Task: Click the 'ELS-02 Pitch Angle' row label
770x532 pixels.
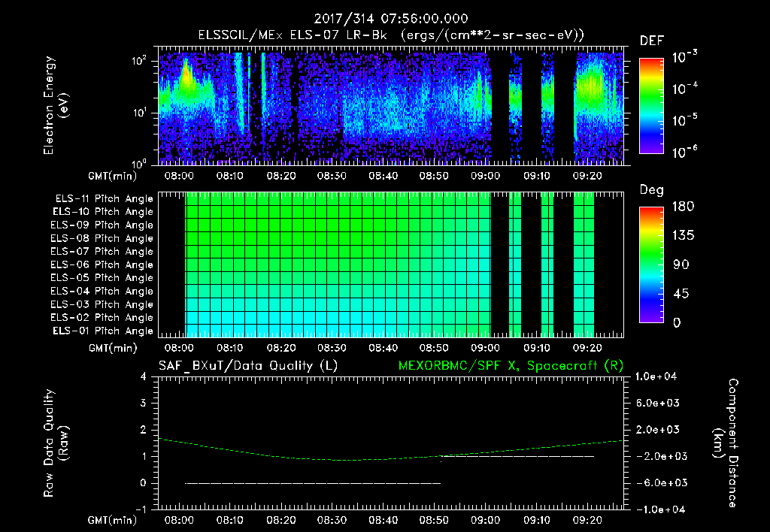Action: [102, 318]
